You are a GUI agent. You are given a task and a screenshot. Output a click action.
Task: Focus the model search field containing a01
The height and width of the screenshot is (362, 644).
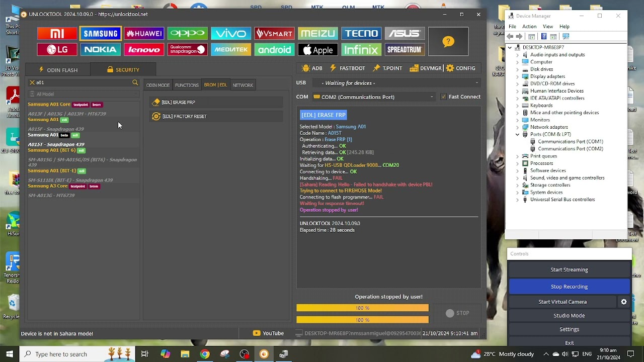[83, 82]
